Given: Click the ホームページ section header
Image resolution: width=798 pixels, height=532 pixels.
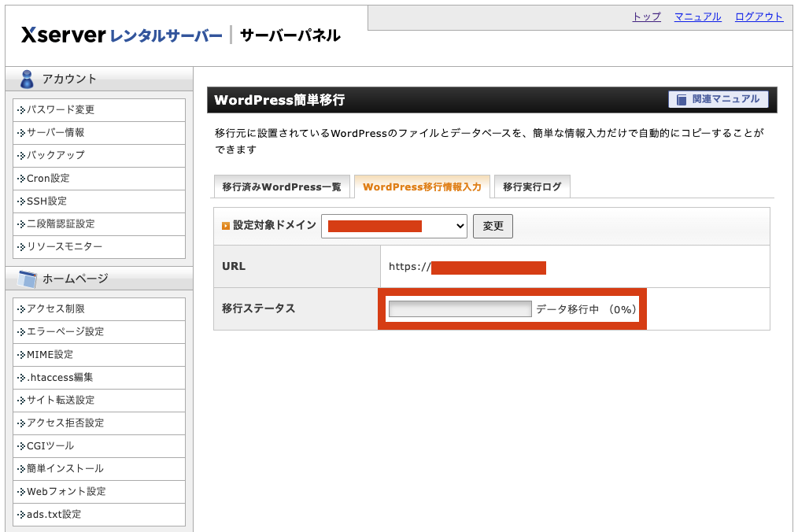Looking at the screenshot, I should tap(99, 279).
